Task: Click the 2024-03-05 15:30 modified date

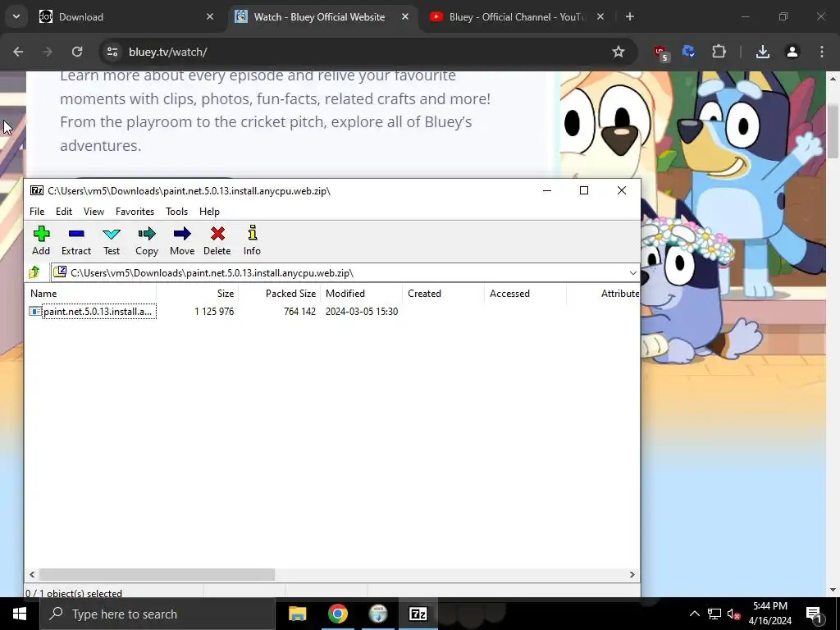Action: click(x=362, y=311)
